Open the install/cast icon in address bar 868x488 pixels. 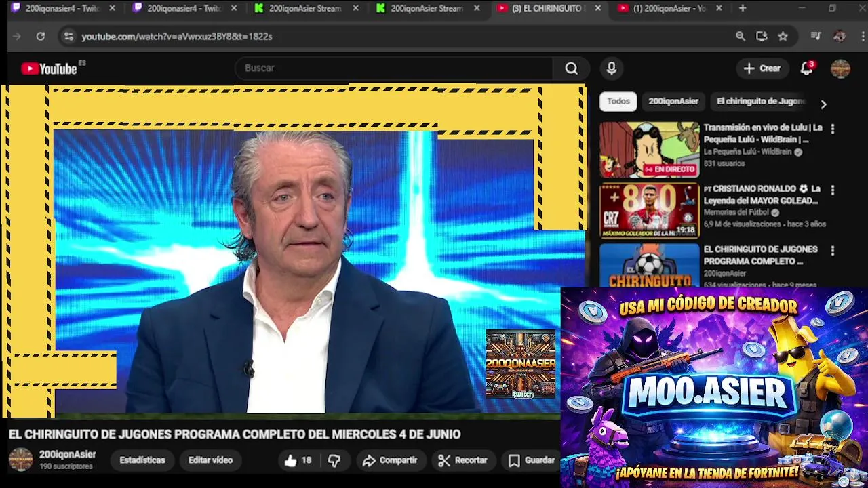pyautogui.click(x=762, y=37)
